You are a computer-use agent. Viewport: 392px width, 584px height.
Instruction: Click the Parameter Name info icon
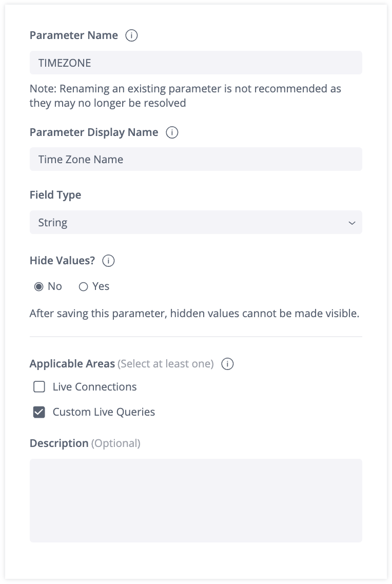(132, 35)
